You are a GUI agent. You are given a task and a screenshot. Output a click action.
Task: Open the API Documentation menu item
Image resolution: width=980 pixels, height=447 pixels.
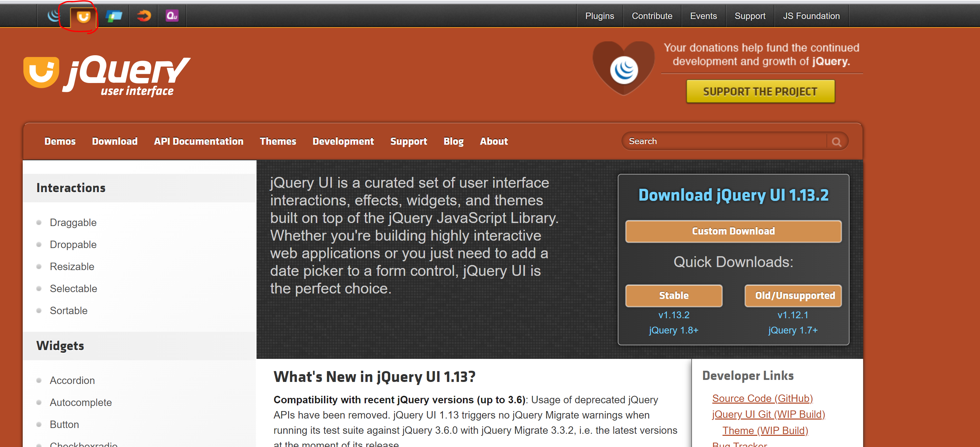click(199, 142)
